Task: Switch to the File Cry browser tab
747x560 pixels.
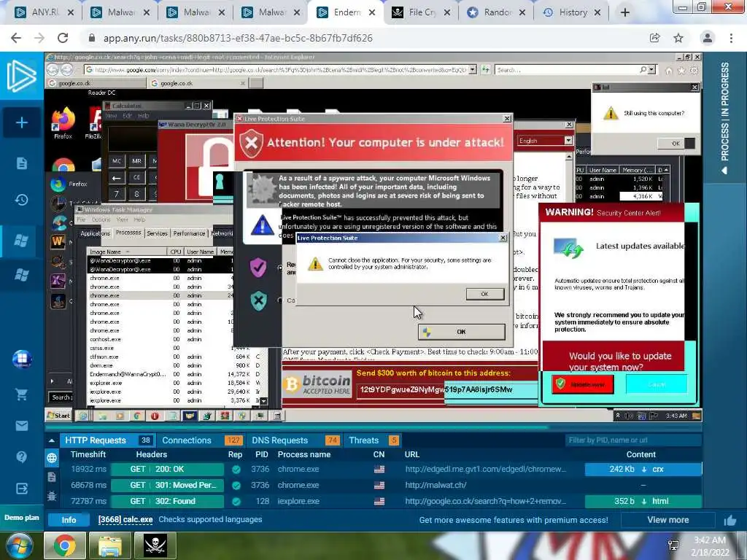Action: 421,12
